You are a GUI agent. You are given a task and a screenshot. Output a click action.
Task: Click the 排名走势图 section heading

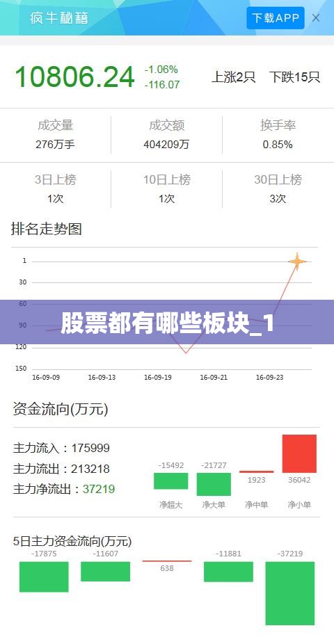(x=47, y=229)
